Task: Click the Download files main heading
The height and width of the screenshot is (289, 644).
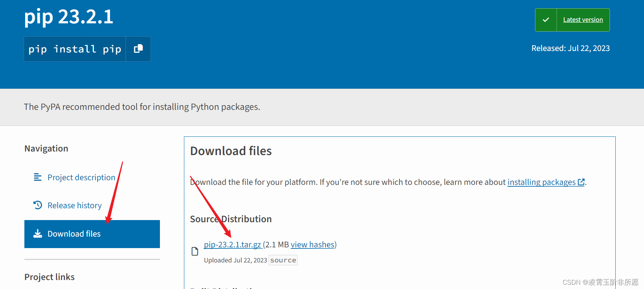Action: click(x=231, y=151)
